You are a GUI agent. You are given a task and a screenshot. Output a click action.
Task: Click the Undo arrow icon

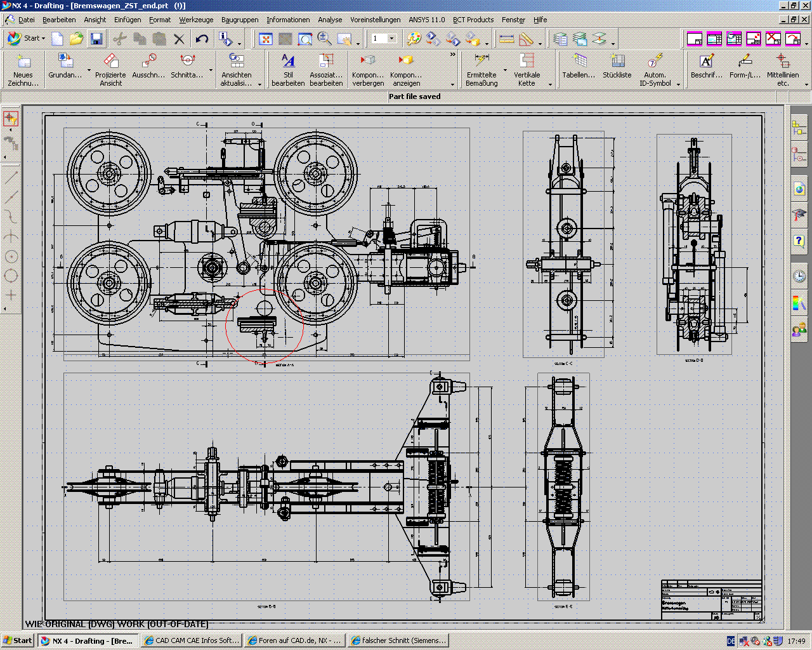tap(202, 39)
